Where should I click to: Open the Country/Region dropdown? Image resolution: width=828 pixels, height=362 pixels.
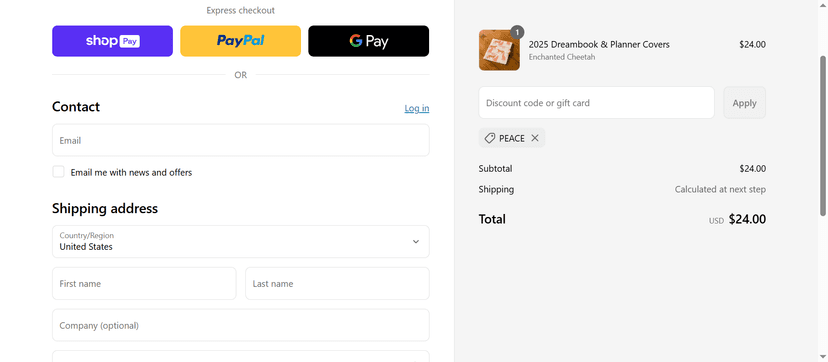241,242
